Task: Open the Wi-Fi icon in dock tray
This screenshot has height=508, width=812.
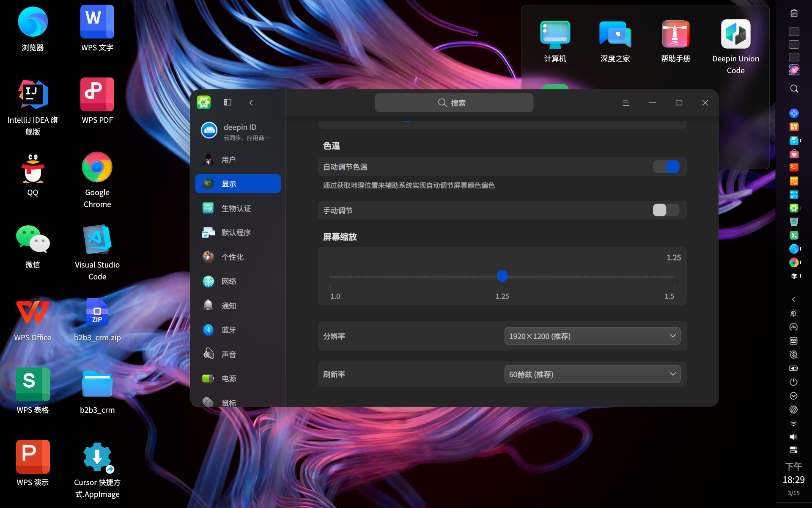Action: coord(793,423)
